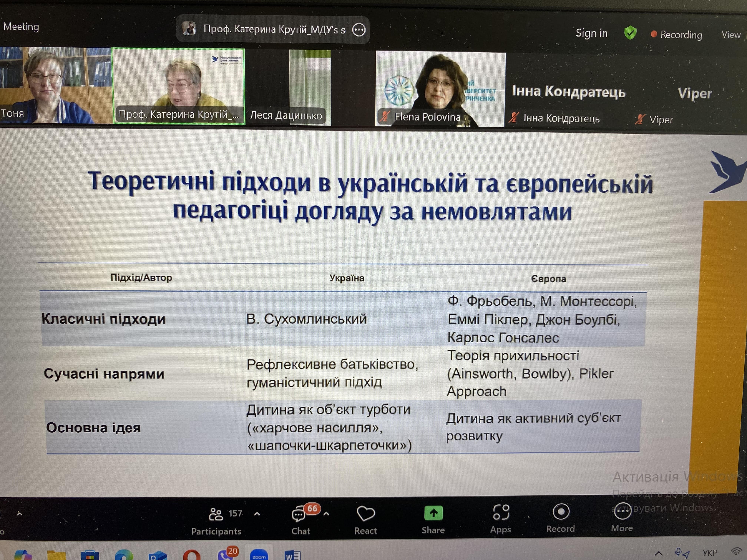Click the red Recording indicator
Image resolution: width=747 pixels, height=560 pixels.
677,34
